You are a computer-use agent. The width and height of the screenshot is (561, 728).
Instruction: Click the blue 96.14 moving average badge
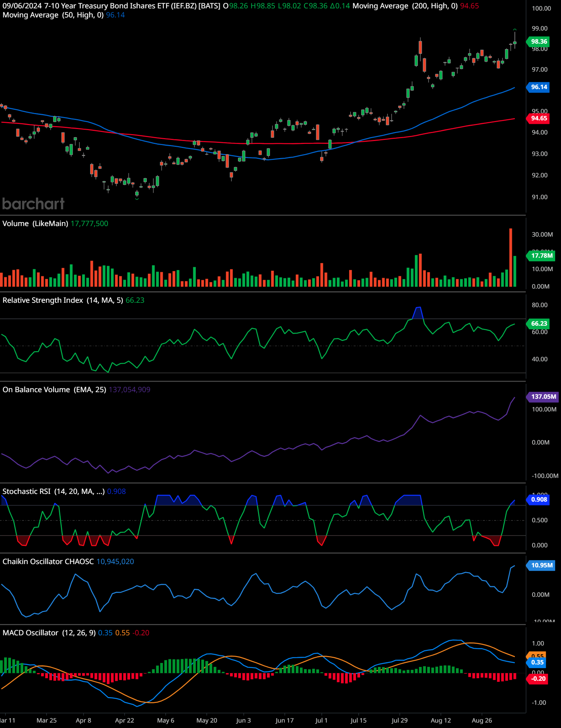coord(538,87)
